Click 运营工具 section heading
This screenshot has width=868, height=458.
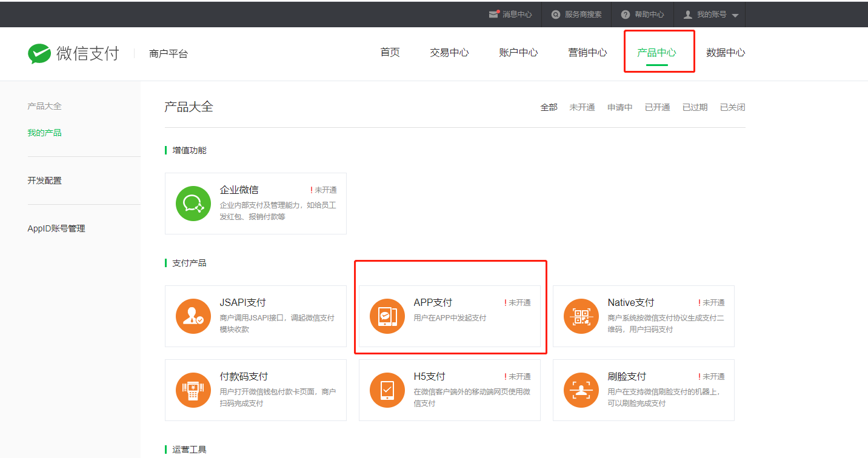click(x=189, y=449)
